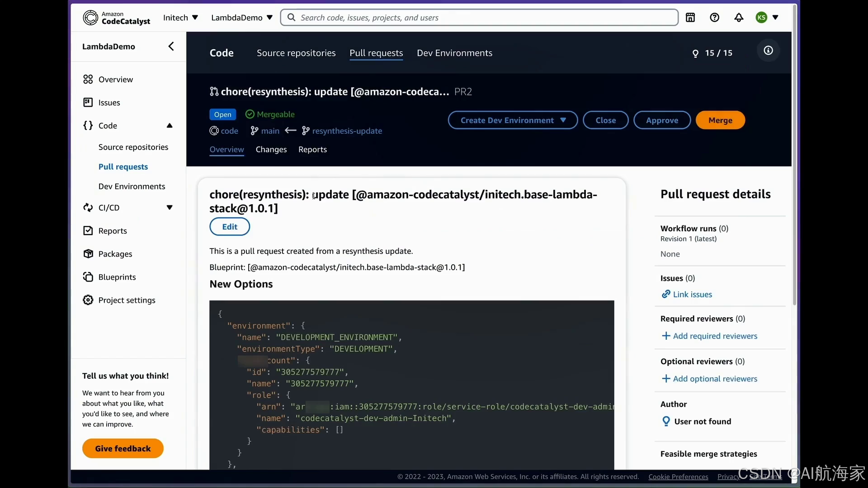Click the CI/CD icon in sidebar
The height and width of the screenshot is (488, 868).
88,207
